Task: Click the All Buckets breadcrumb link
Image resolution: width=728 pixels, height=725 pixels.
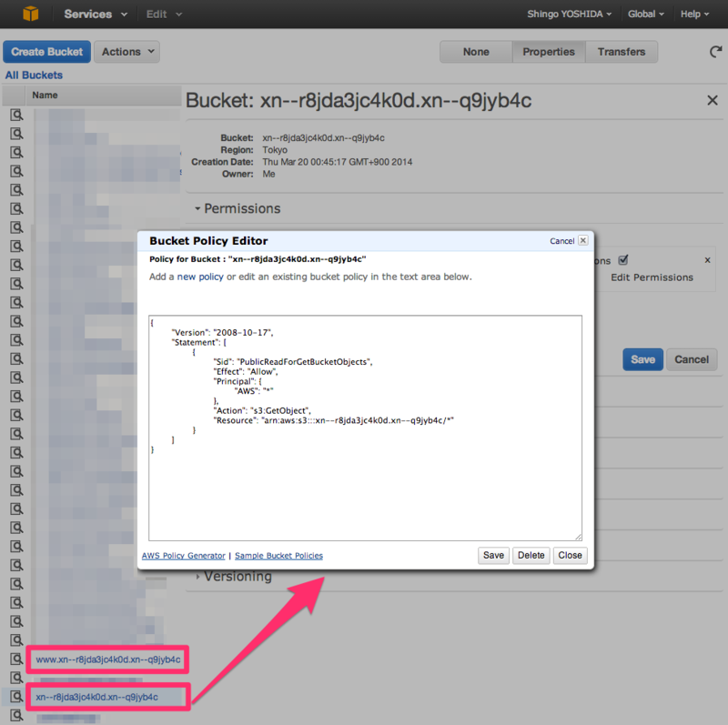Action: (34, 76)
